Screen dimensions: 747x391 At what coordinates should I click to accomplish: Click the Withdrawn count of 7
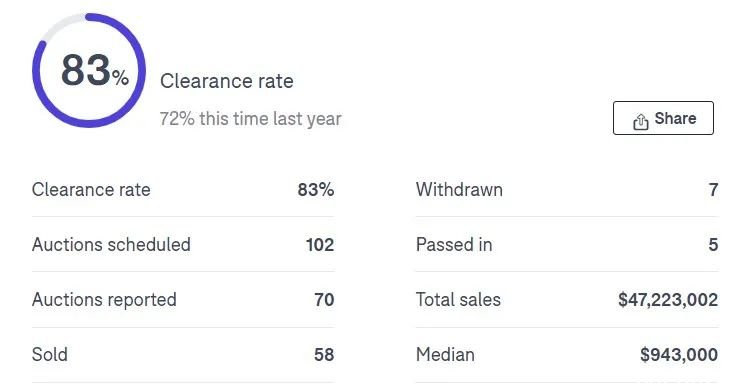[713, 190]
